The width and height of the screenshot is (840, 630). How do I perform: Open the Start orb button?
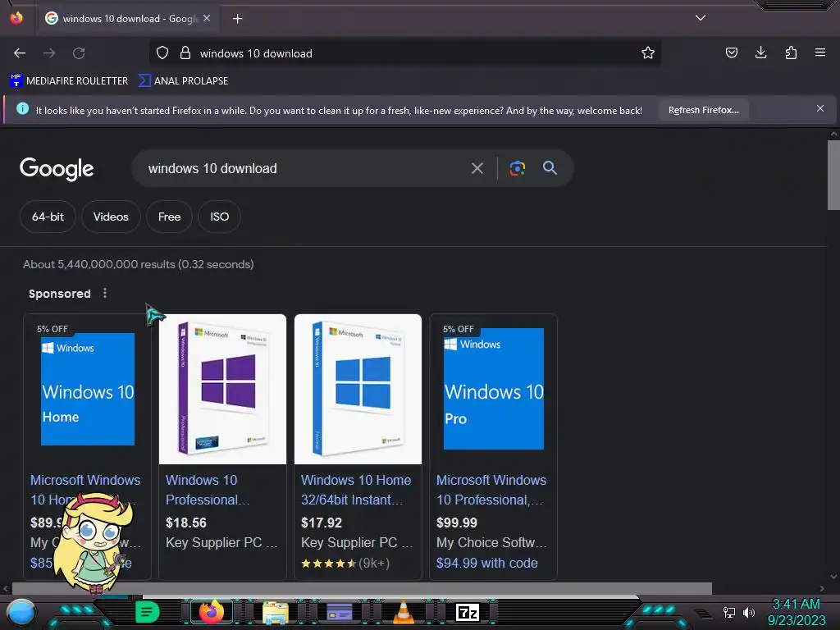21,612
